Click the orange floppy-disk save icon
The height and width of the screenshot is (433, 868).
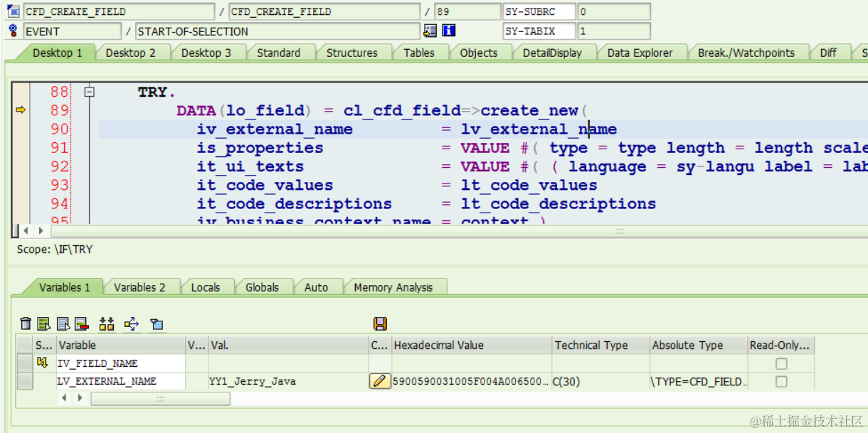(380, 324)
